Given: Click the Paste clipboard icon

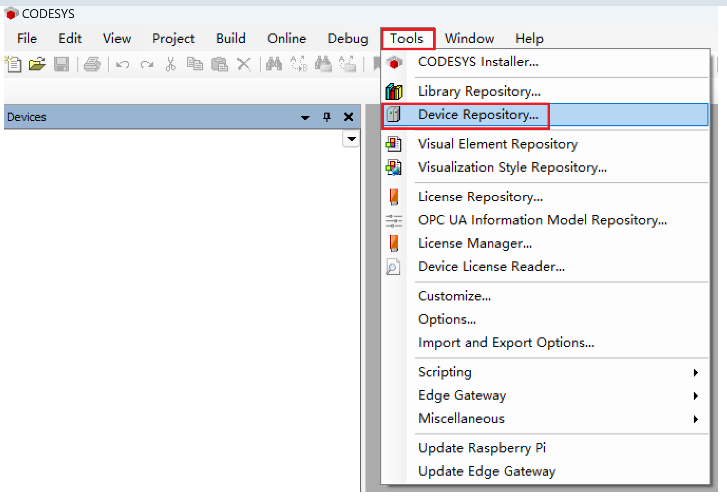Looking at the screenshot, I should coord(219,64).
